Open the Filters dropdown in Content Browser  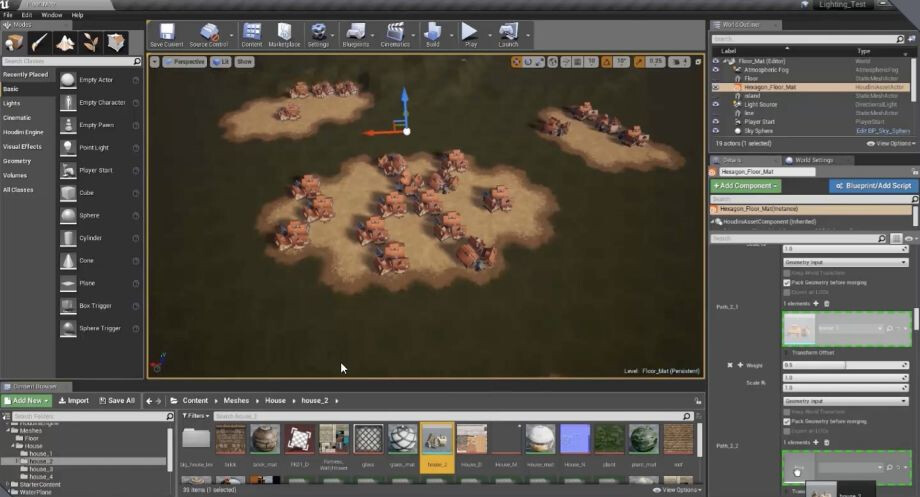click(194, 415)
